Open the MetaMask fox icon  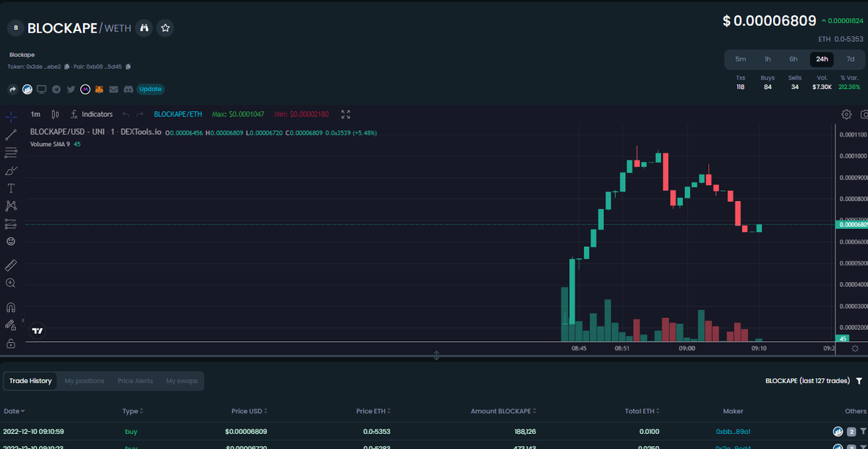pyautogui.click(x=100, y=90)
